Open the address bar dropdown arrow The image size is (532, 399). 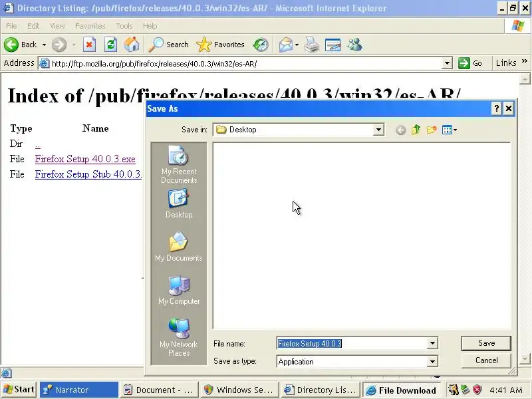[447, 63]
